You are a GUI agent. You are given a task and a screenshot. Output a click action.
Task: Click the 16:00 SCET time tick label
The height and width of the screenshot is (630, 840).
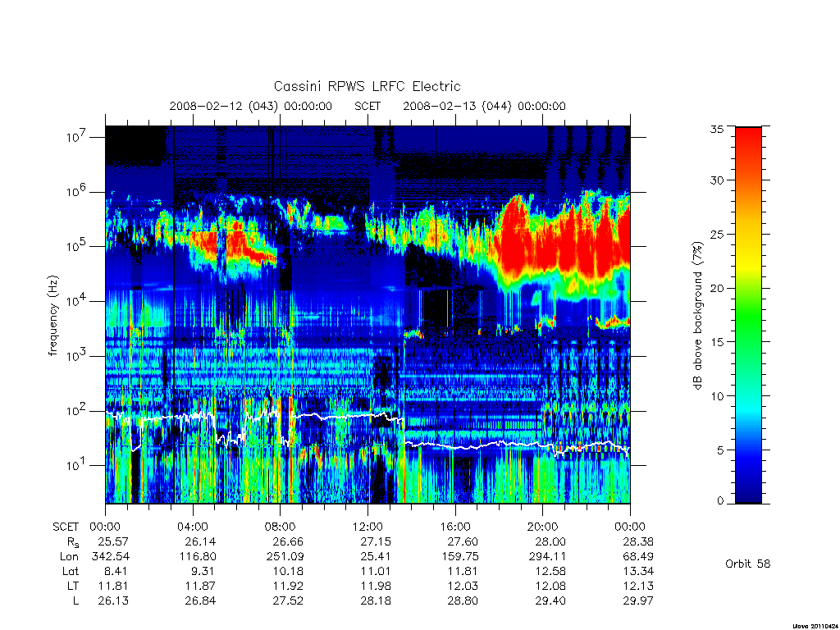[x=454, y=527]
